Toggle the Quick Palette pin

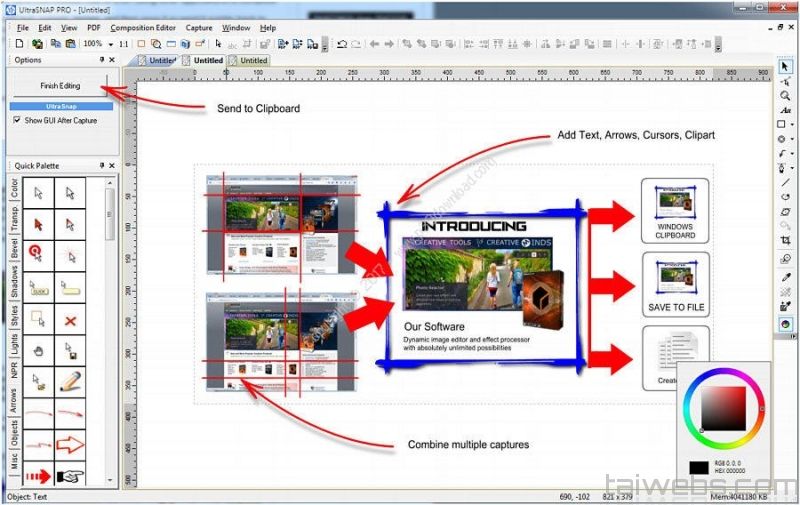pyautogui.click(x=101, y=166)
